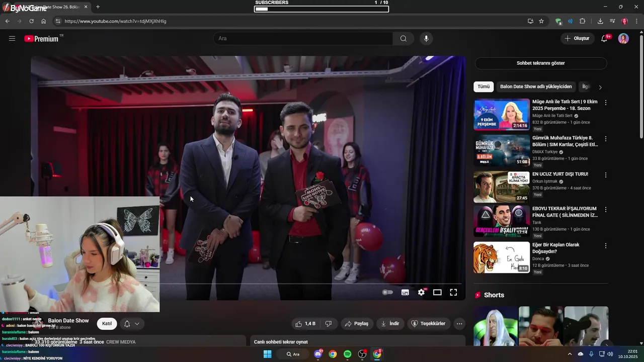This screenshot has height=362, width=644.
Task: Click the Paylaş share button
Action: tap(356, 324)
